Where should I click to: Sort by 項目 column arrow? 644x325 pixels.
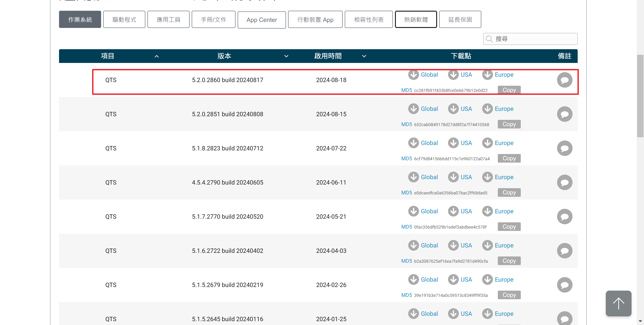[156, 56]
